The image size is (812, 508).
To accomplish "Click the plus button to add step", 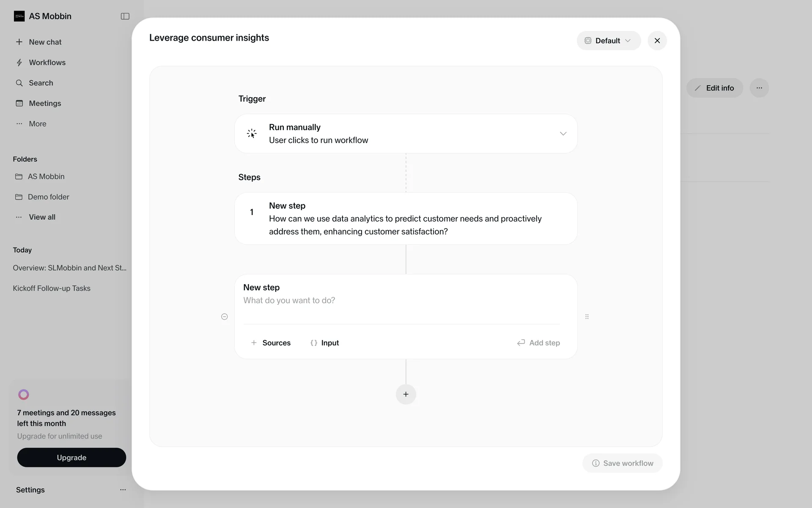I will [x=406, y=394].
